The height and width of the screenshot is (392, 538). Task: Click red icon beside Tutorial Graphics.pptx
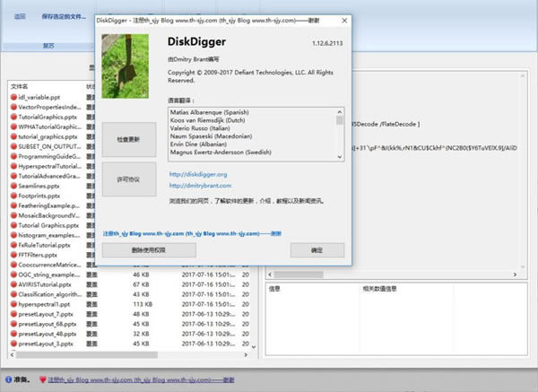[x=13, y=225]
